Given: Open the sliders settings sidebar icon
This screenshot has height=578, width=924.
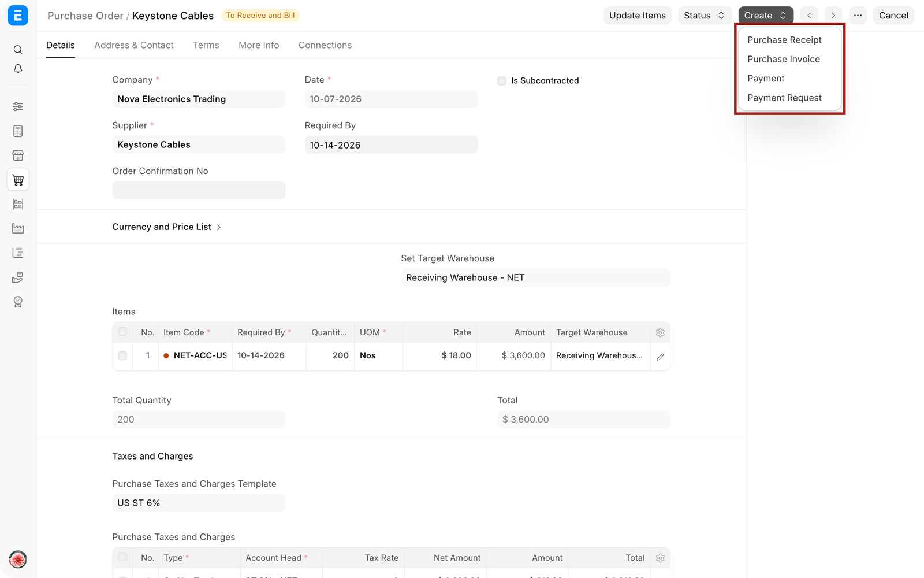Looking at the screenshot, I should [x=18, y=106].
